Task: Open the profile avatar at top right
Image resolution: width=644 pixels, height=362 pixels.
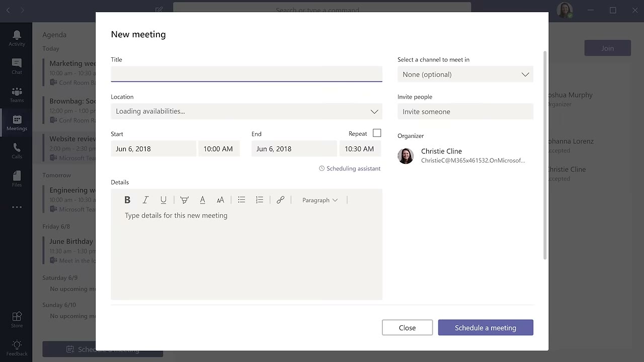Action: [x=565, y=10]
